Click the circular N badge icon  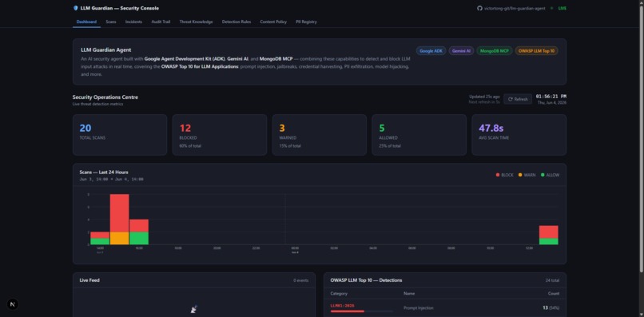coord(12,304)
